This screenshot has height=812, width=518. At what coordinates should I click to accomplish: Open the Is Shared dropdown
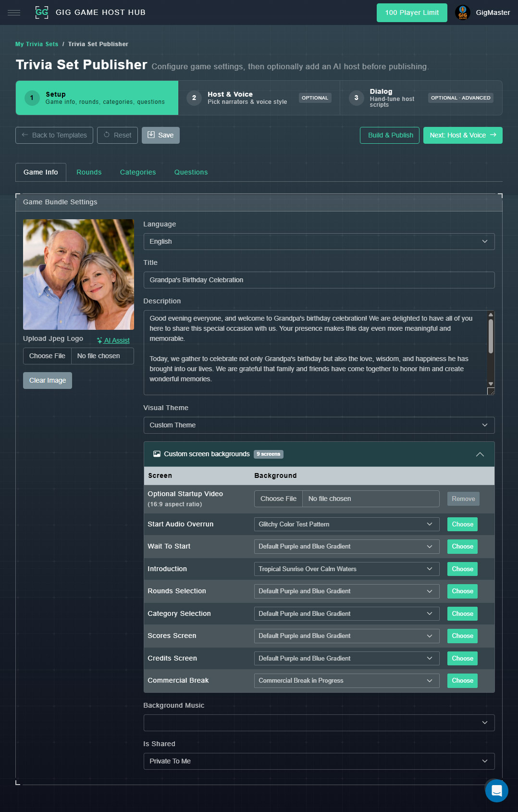(319, 761)
